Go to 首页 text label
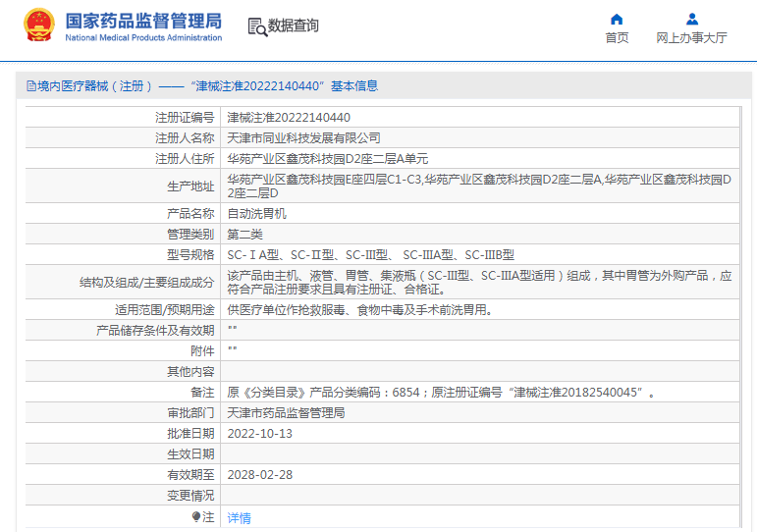 (x=617, y=38)
